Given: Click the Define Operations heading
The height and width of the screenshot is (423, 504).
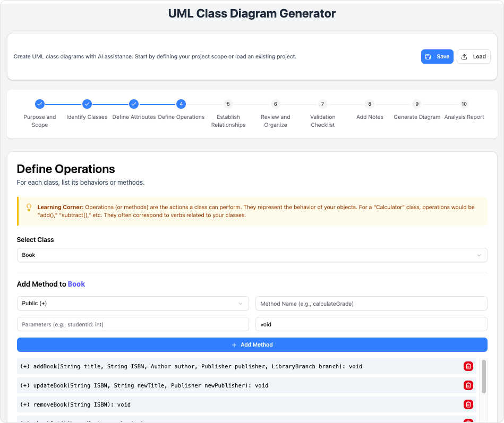Looking at the screenshot, I should [65, 169].
